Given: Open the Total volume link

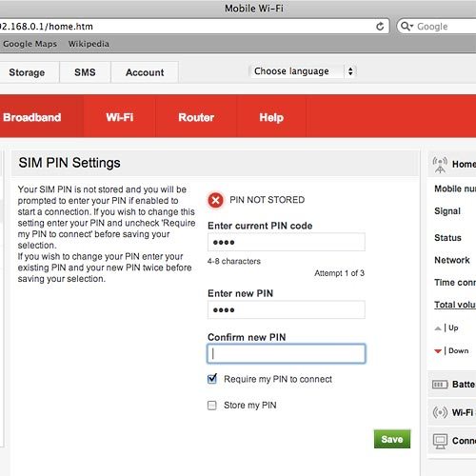Looking at the screenshot, I should tap(455, 305).
